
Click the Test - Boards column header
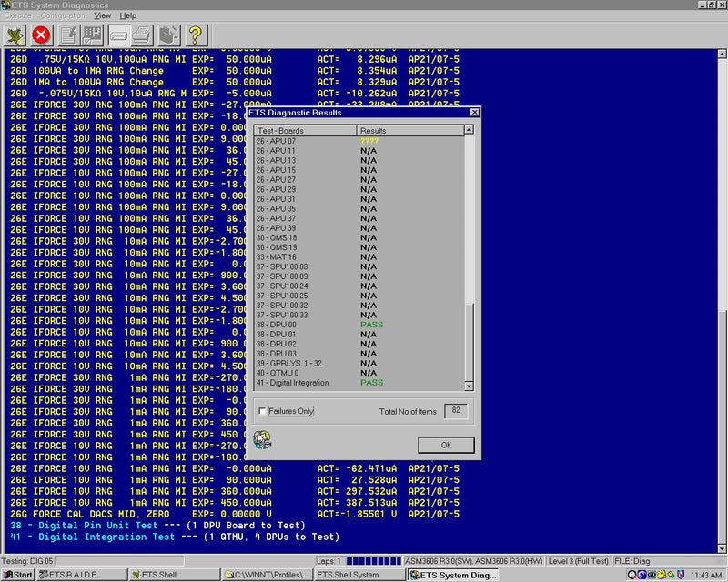(x=305, y=131)
